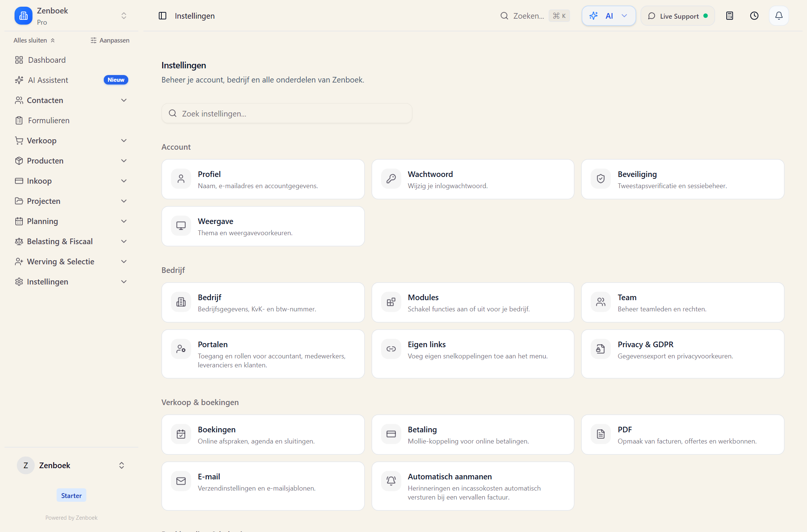Click the Betaling credit card icon
807x532 pixels.
tap(391, 434)
